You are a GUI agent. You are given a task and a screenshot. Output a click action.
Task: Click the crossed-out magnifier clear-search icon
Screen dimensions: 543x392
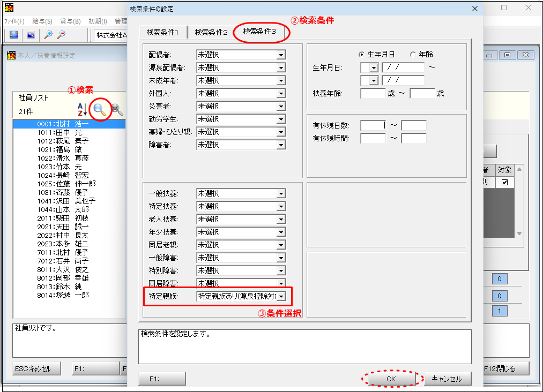point(117,110)
